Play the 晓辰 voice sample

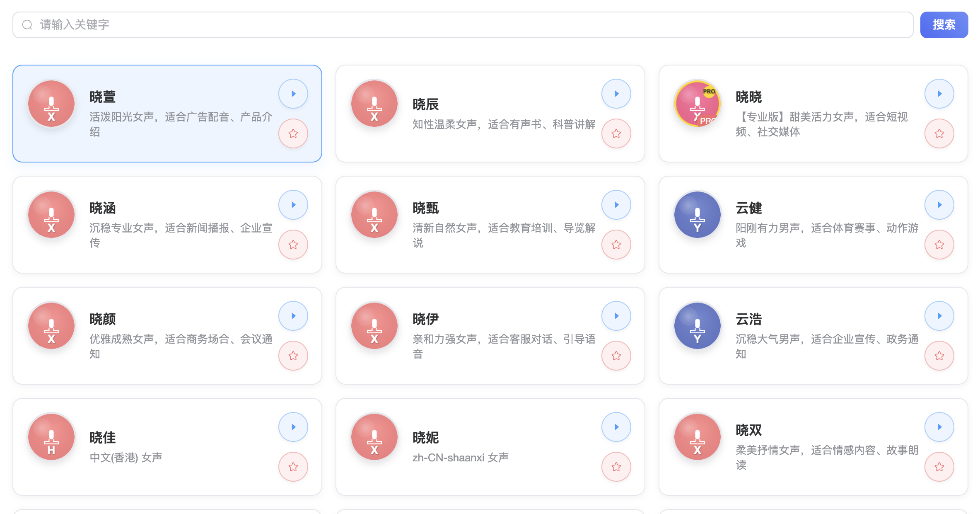[x=616, y=94]
